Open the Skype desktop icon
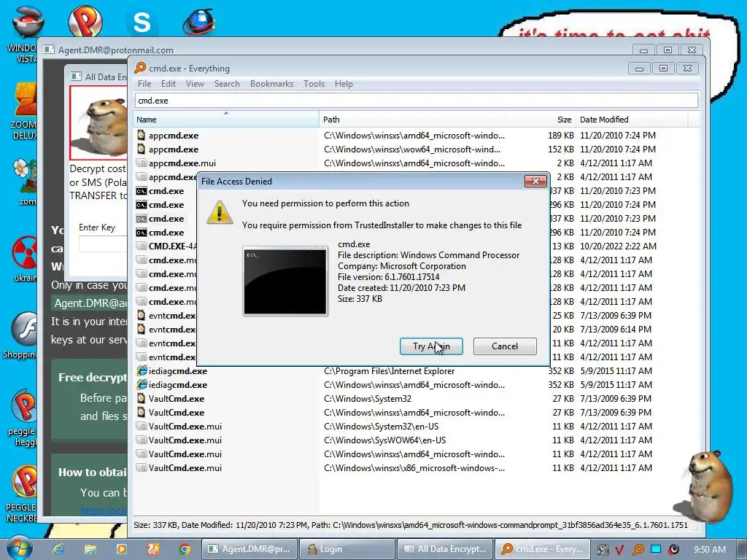Image resolution: width=747 pixels, height=560 pixels. tap(142, 22)
